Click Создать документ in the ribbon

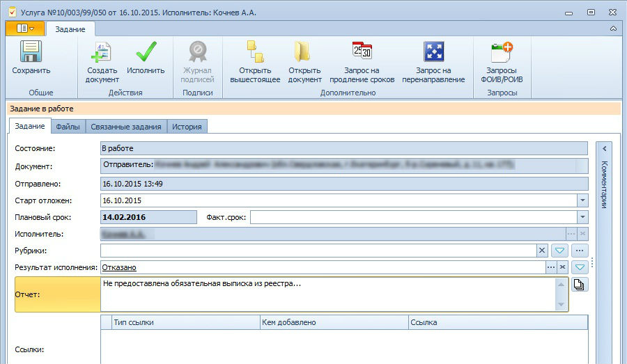click(x=102, y=62)
